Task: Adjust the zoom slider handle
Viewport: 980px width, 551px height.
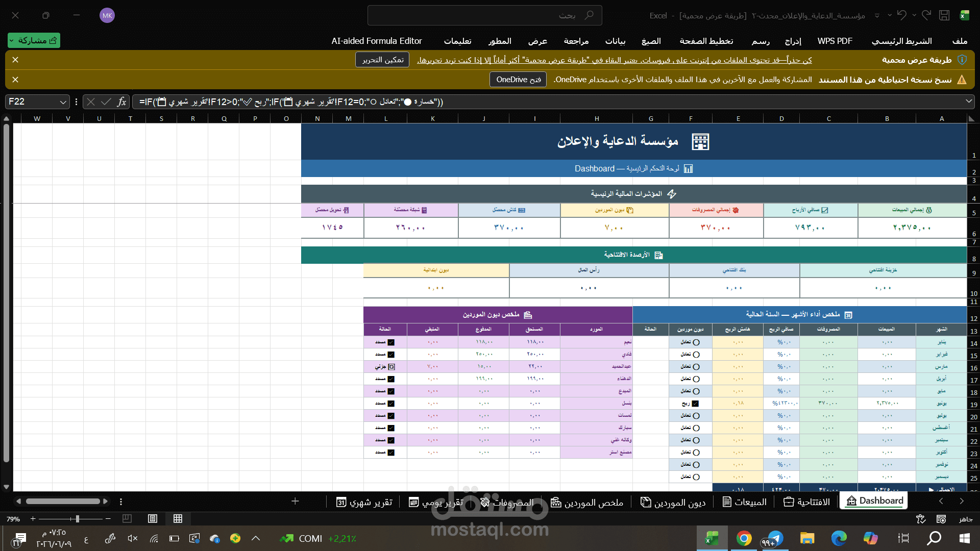Action: [77, 519]
